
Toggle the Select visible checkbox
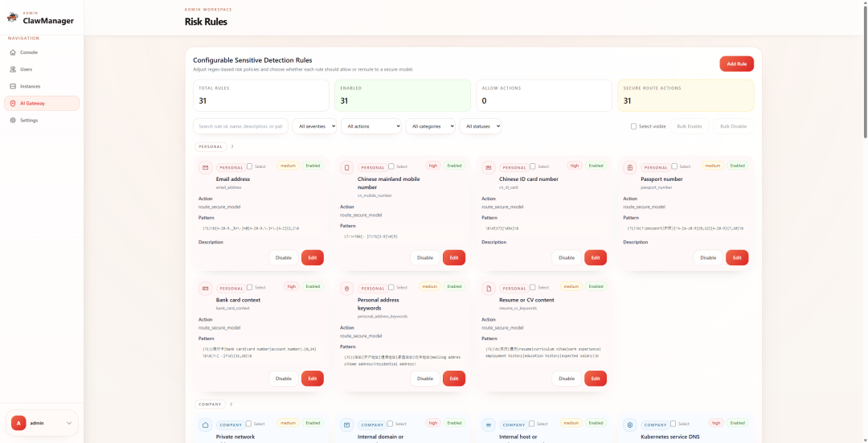click(633, 126)
